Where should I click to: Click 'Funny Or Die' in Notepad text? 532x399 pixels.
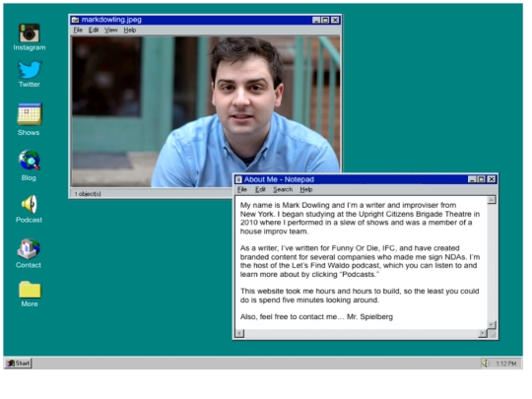coord(355,248)
